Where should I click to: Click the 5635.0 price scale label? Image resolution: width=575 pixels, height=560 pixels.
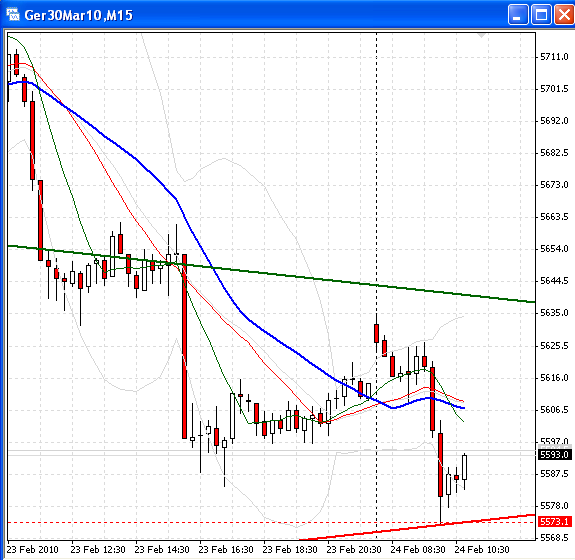pyautogui.click(x=554, y=313)
